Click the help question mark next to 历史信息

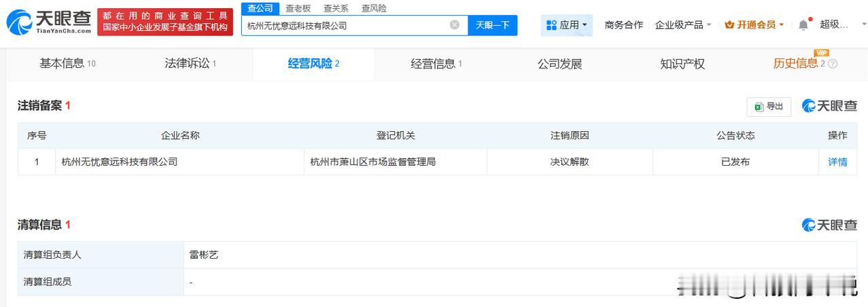tap(833, 64)
